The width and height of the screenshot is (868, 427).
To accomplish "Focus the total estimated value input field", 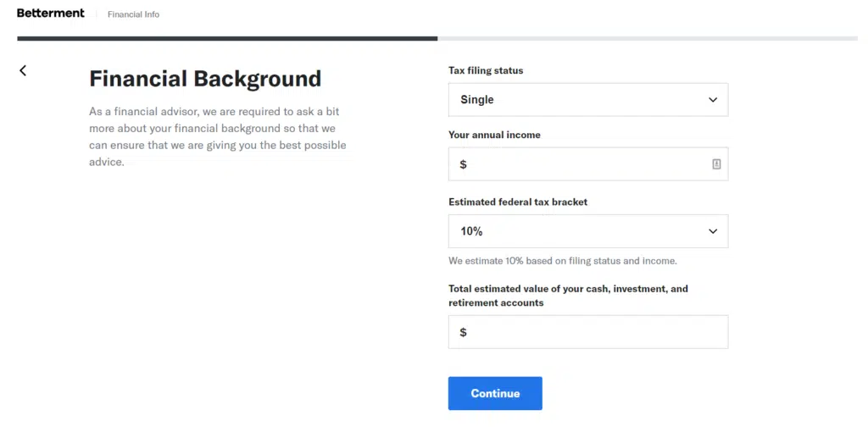I will [x=593, y=332].
